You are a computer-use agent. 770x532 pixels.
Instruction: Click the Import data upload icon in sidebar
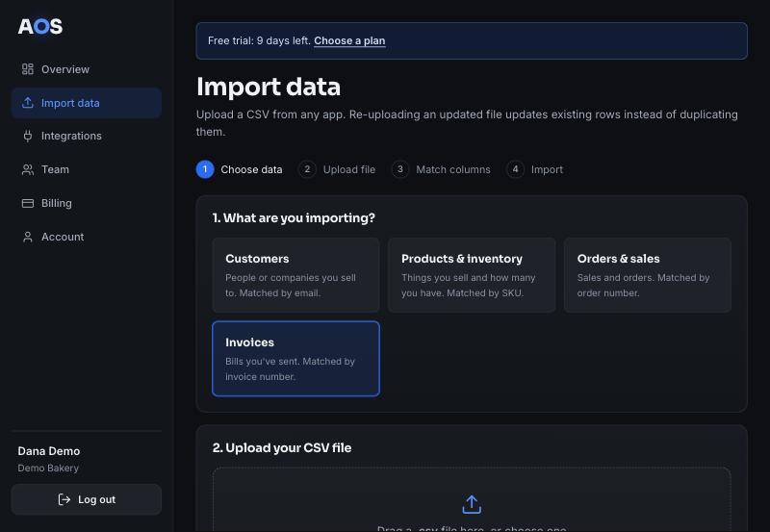pyautogui.click(x=28, y=103)
